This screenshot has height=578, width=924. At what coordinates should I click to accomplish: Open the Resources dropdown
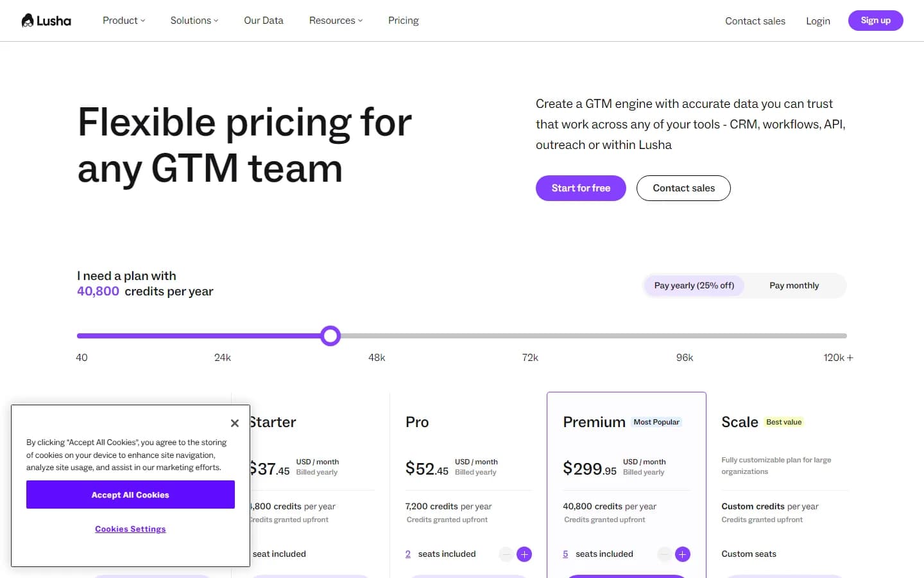click(336, 20)
